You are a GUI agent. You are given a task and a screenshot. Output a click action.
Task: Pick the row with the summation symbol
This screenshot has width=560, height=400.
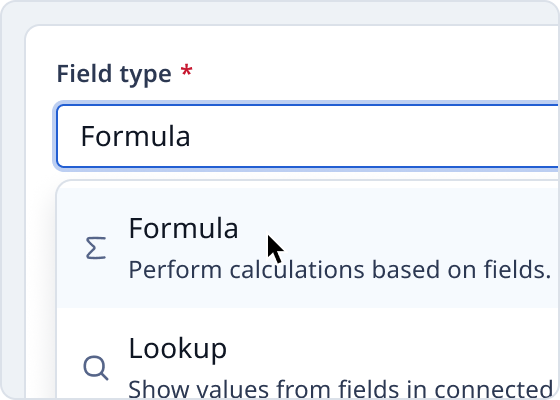(x=308, y=248)
